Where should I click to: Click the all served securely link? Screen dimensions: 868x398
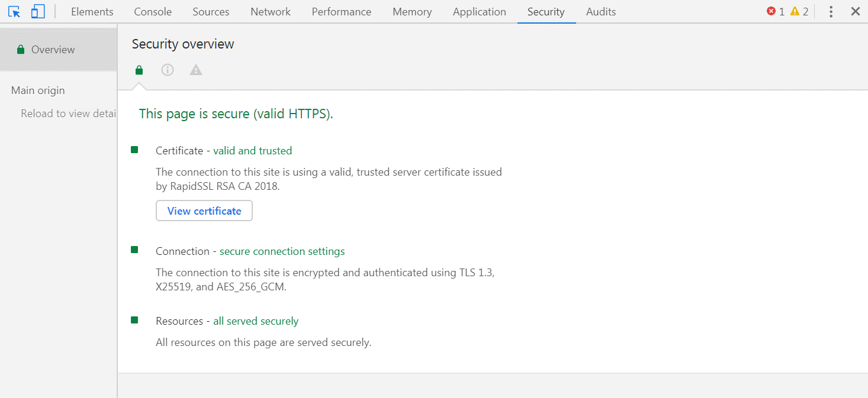click(x=256, y=321)
